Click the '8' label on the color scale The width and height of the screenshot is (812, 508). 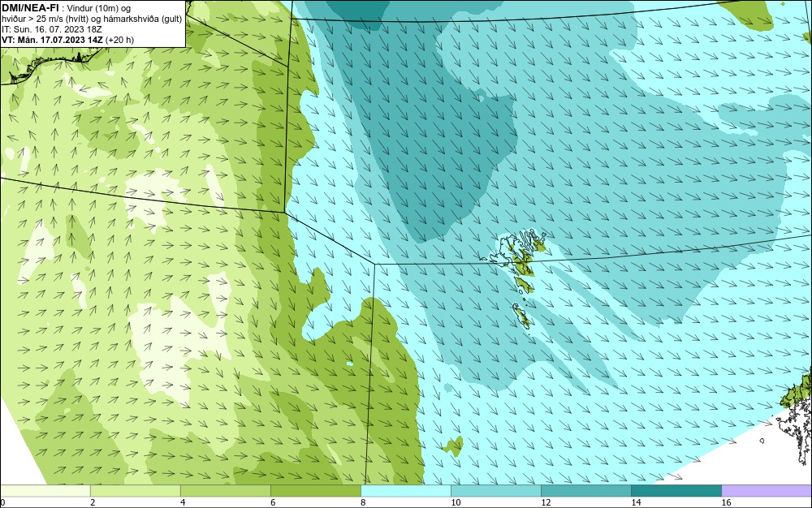coord(363,502)
